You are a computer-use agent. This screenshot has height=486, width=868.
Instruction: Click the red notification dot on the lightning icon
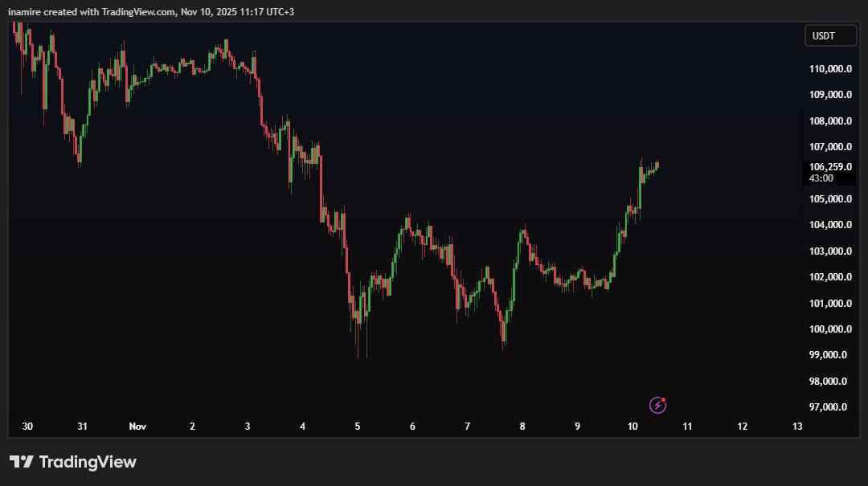[665, 399]
